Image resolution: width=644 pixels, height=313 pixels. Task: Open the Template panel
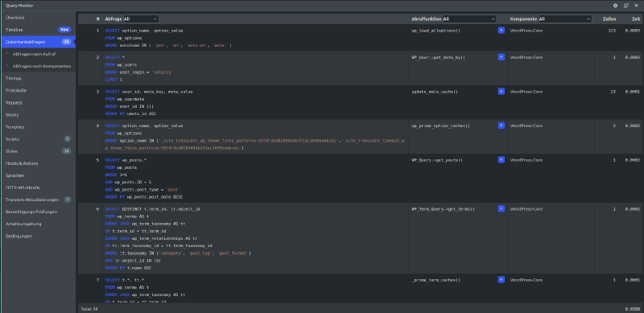tap(38, 127)
